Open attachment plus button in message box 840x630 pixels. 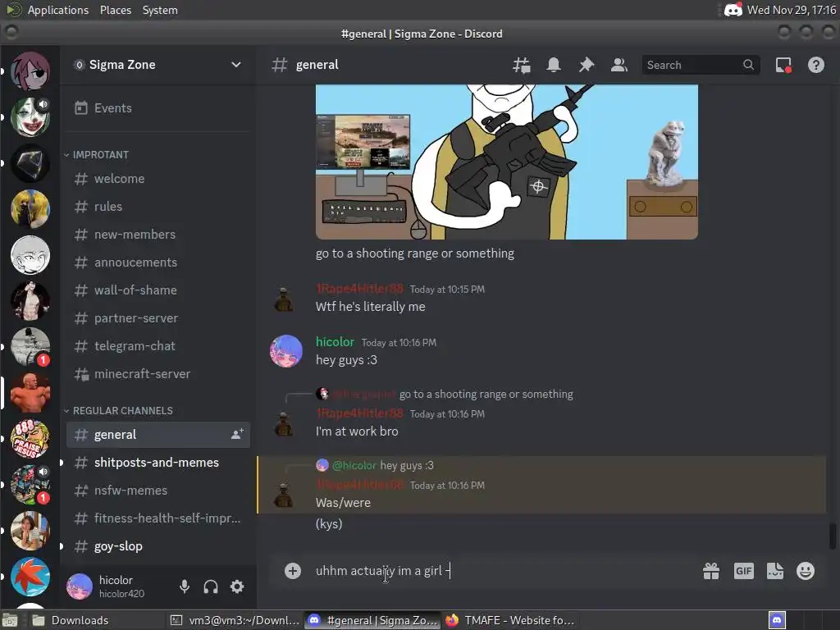[x=293, y=571]
